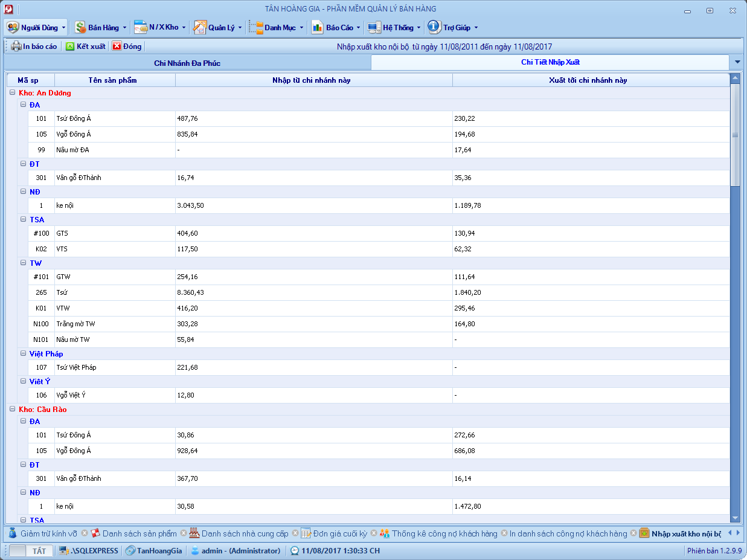Close the Giảm trừ kính vỡ tab
This screenshot has width=747, height=560.
(x=85, y=533)
